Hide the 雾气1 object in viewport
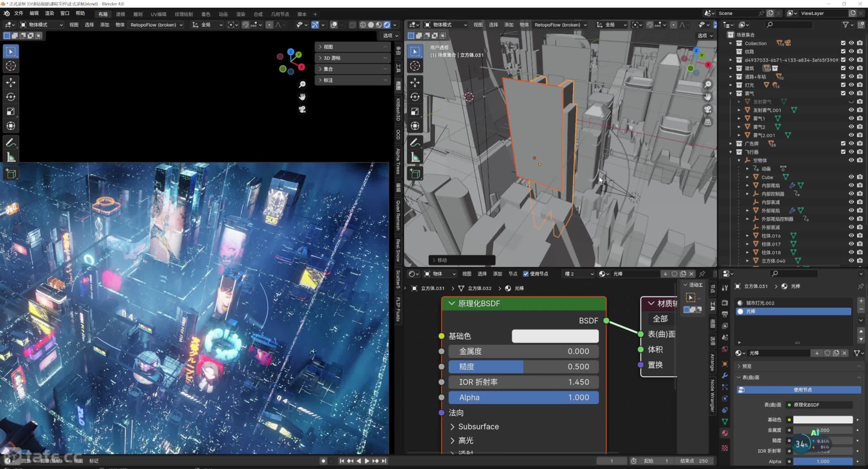Screen dimensions: 868x469 (851, 118)
